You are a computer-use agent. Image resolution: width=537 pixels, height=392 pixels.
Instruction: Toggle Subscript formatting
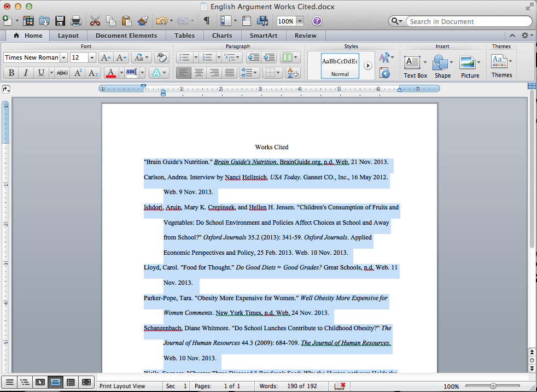[93, 73]
